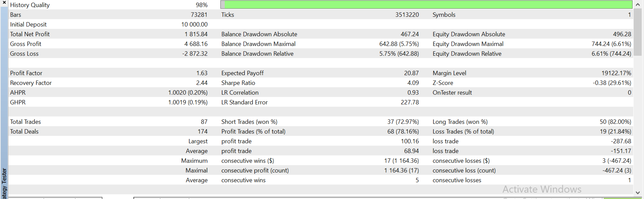Click the Equity Drawdown Relative label
The image size is (644, 199).
pos(467,54)
